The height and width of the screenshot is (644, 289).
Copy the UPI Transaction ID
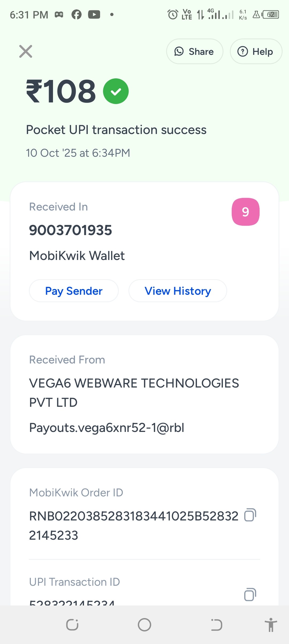[x=250, y=595]
